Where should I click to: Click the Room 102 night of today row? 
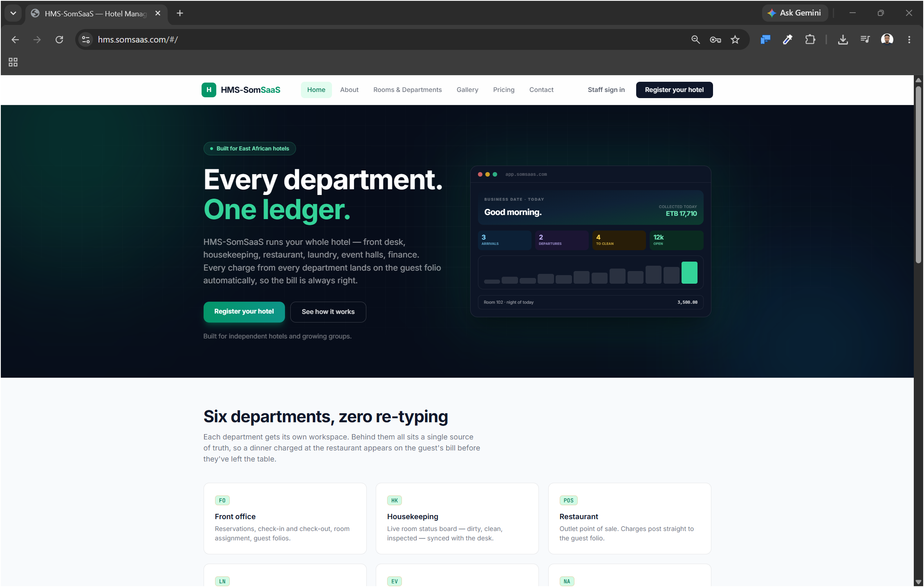tap(591, 302)
